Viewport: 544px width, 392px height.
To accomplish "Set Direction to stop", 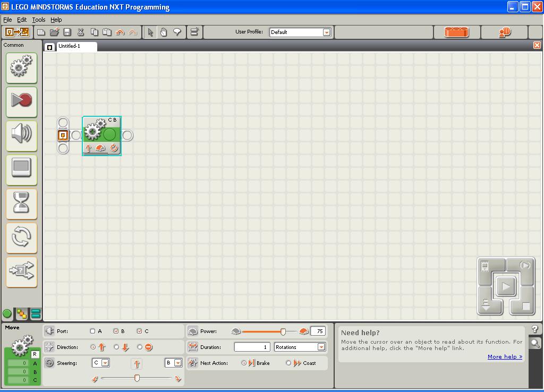I will [140, 347].
